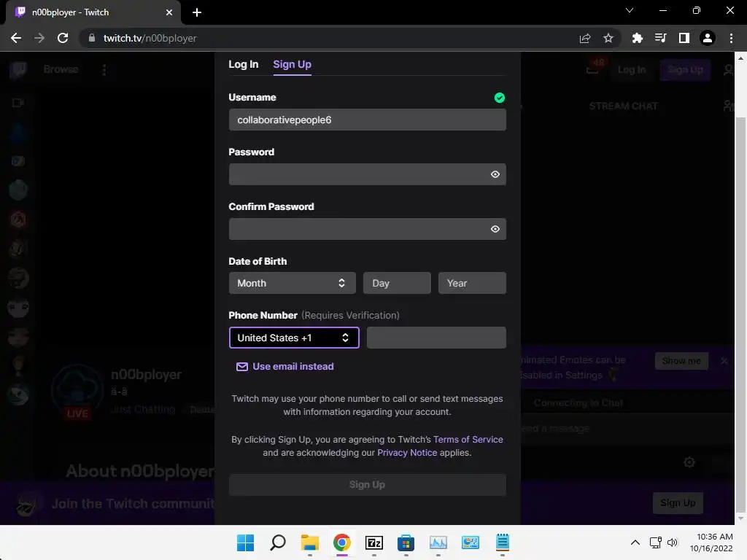Open the Privacy Notice link

point(407,453)
